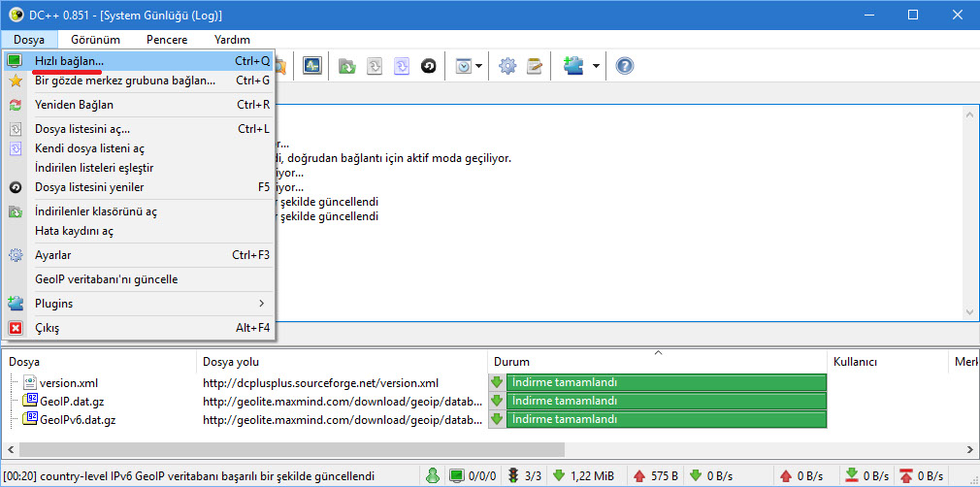Click green arrow beside GeoIP.dat.gz status
This screenshot has width=980, height=487.
click(x=497, y=401)
